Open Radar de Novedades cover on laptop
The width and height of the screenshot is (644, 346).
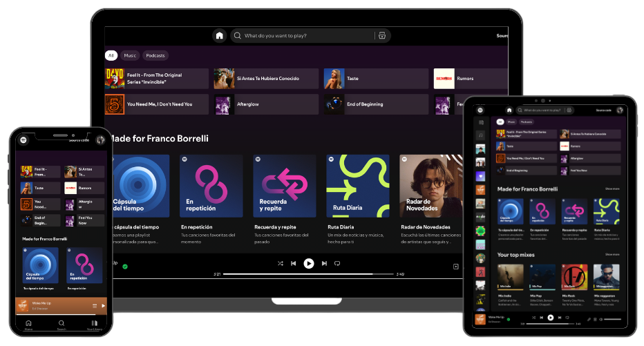click(431, 186)
